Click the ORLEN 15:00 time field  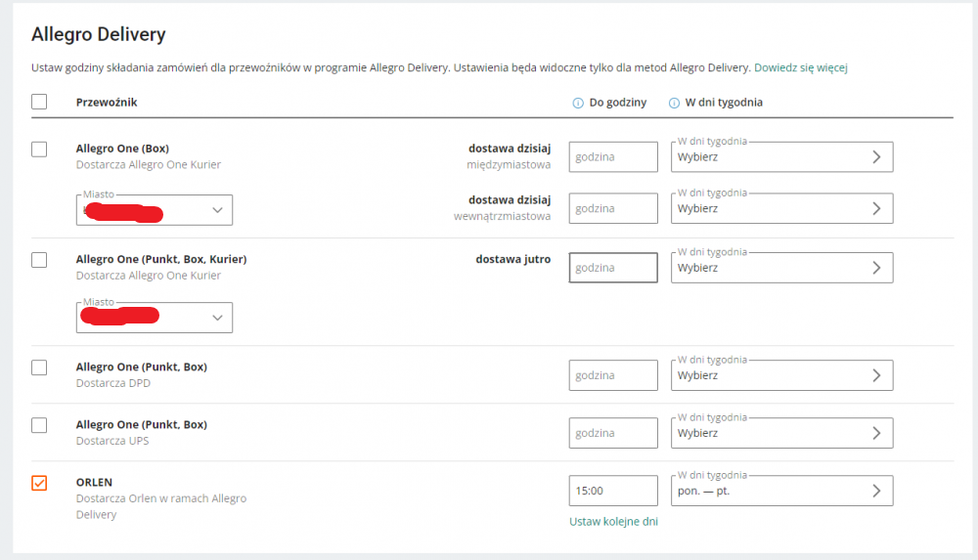click(613, 491)
